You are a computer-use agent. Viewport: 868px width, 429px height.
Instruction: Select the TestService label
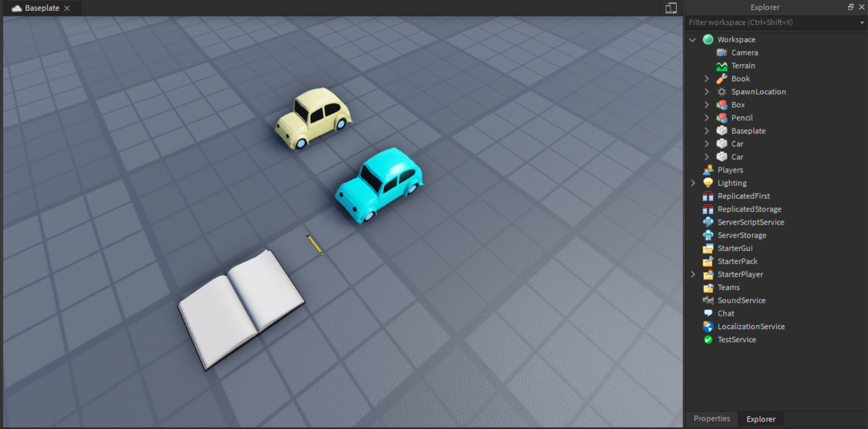[737, 339]
